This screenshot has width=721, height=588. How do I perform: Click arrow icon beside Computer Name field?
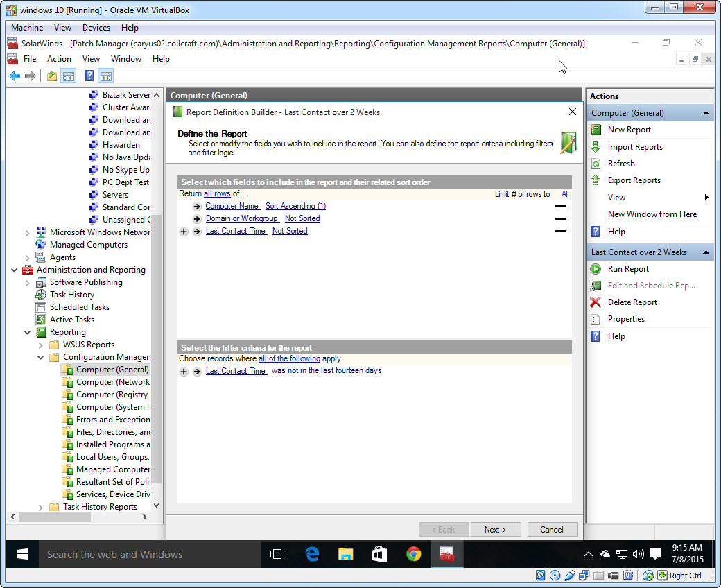(x=198, y=207)
